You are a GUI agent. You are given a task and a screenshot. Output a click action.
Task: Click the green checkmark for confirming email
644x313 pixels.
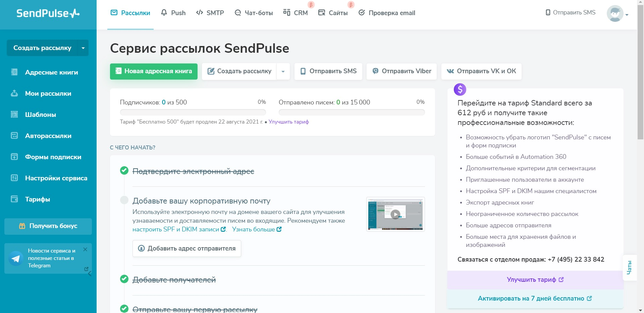click(124, 171)
